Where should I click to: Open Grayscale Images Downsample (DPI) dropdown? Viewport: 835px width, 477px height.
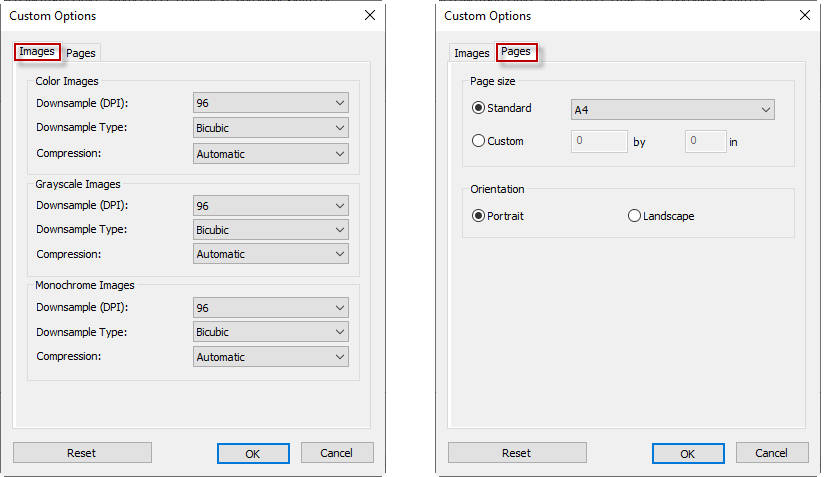(x=270, y=205)
